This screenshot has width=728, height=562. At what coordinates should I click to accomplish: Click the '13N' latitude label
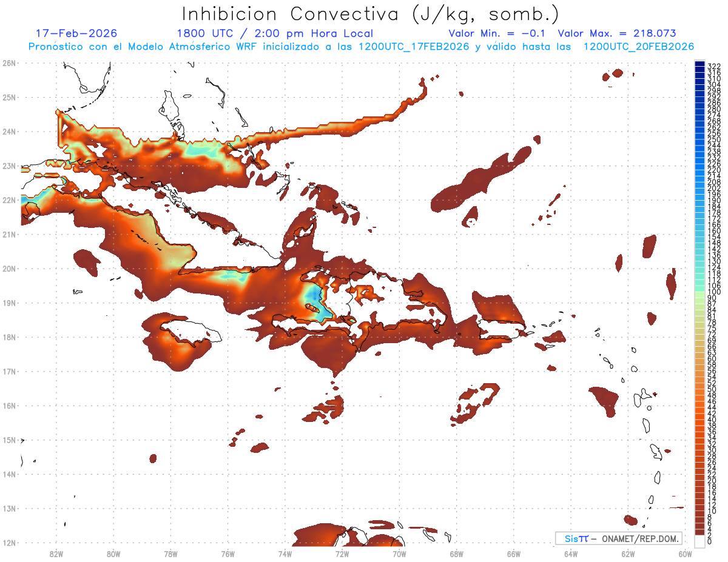(9, 509)
